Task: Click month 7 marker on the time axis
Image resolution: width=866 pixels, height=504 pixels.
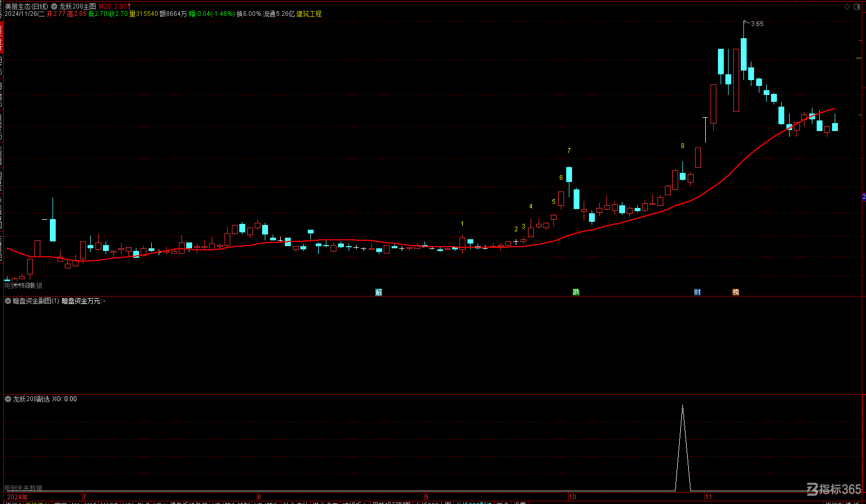Action: coord(84,497)
